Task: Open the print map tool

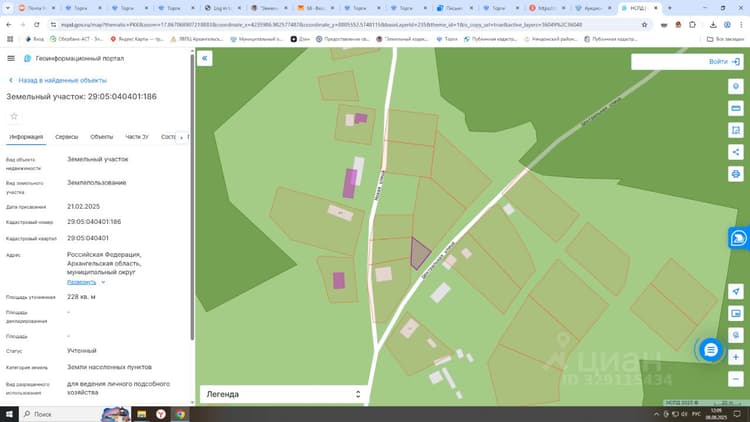Action: [x=736, y=174]
